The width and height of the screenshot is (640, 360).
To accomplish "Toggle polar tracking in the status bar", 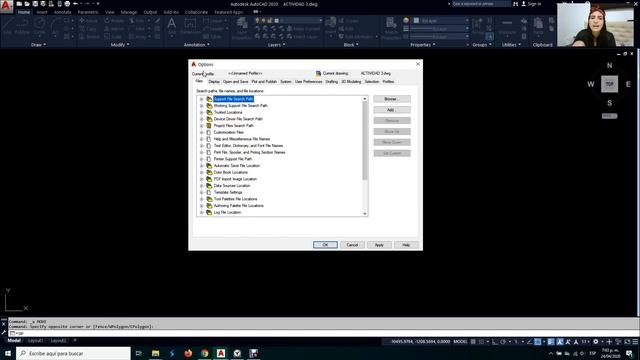I will pos(503,342).
